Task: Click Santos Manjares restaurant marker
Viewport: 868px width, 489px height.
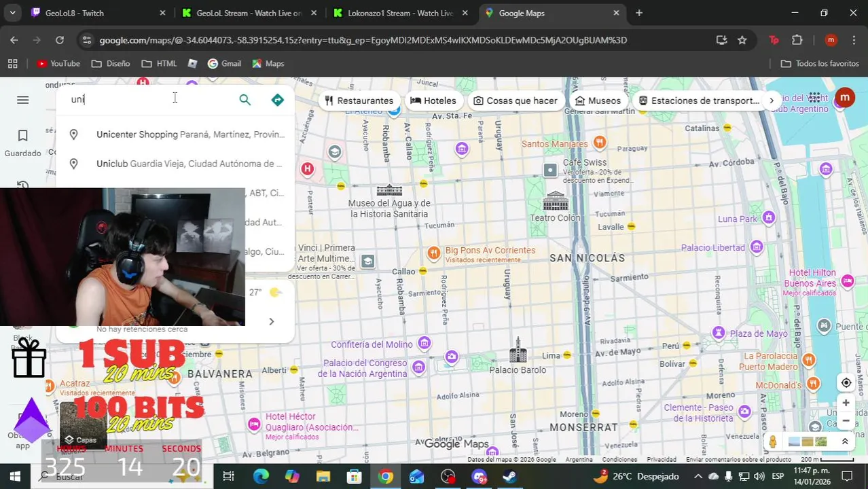Action: tap(599, 142)
